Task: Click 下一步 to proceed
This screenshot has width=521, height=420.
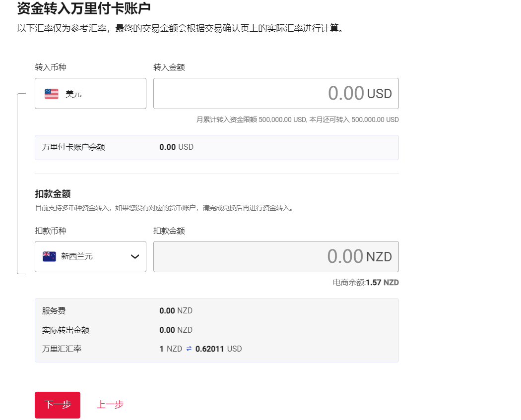Action: [x=58, y=405]
